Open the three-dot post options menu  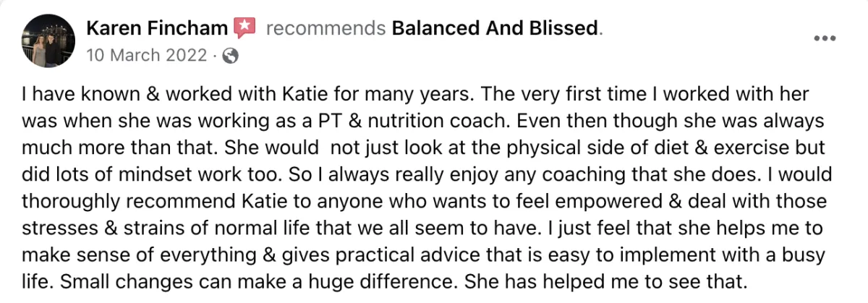click(x=825, y=38)
